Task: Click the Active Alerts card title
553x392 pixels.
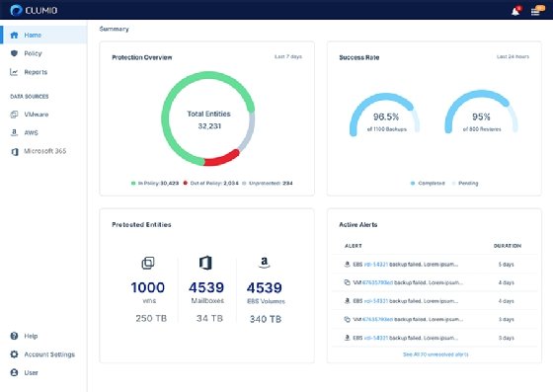Action: point(357,224)
